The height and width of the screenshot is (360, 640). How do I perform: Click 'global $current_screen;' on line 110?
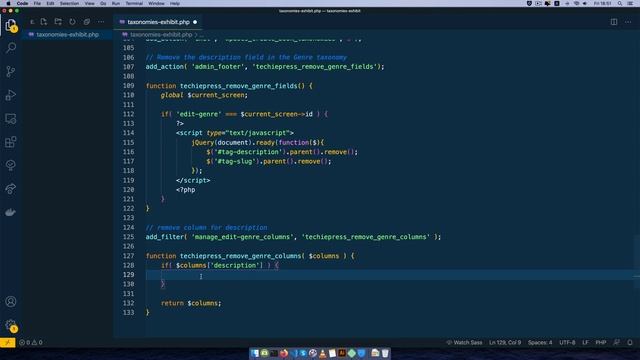coord(204,95)
